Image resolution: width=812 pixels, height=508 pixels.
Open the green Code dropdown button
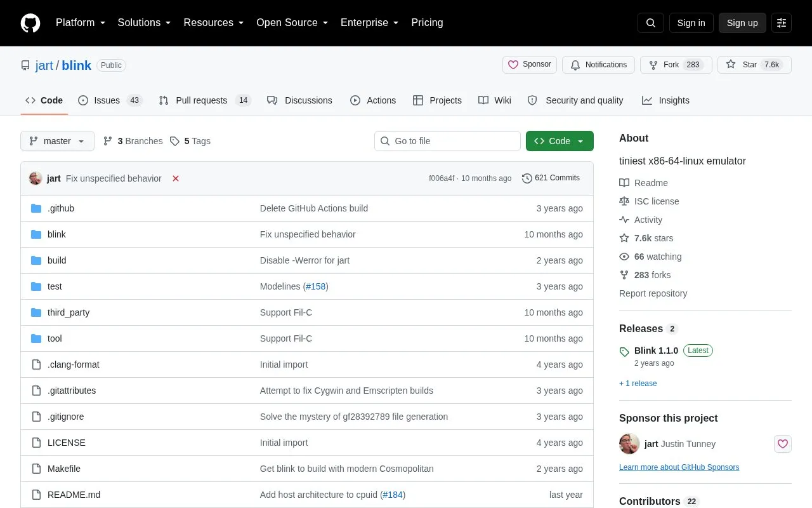[x=560, y=141]
